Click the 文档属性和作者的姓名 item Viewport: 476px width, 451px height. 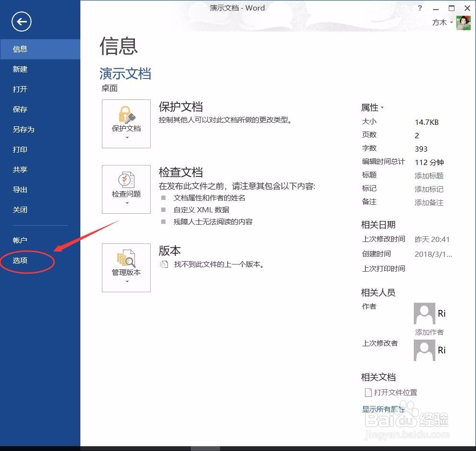[209, 198]
